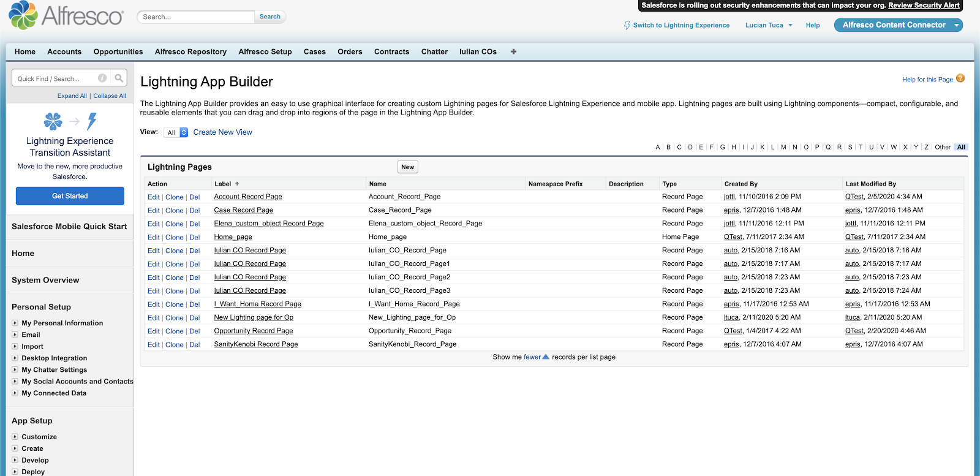Open the help question mark icon
This screenshot has height=476, width=980.
point(960,78)
